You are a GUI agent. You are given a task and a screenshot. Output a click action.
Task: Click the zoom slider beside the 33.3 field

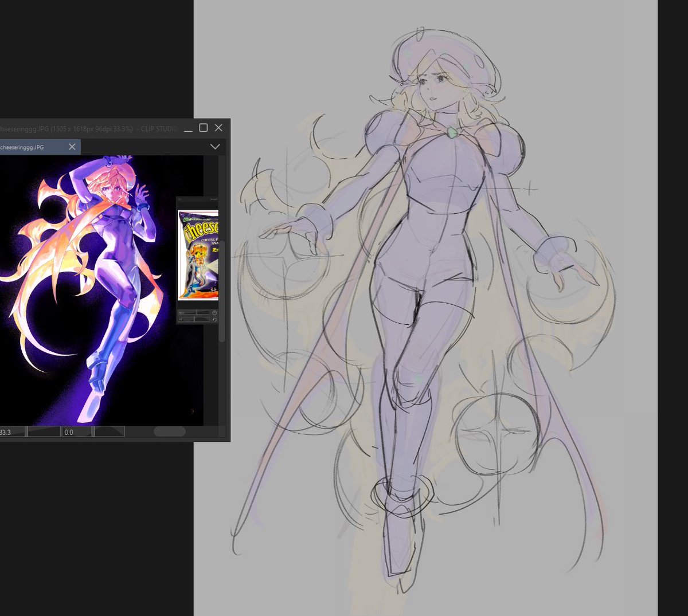[x=44, y=431]
